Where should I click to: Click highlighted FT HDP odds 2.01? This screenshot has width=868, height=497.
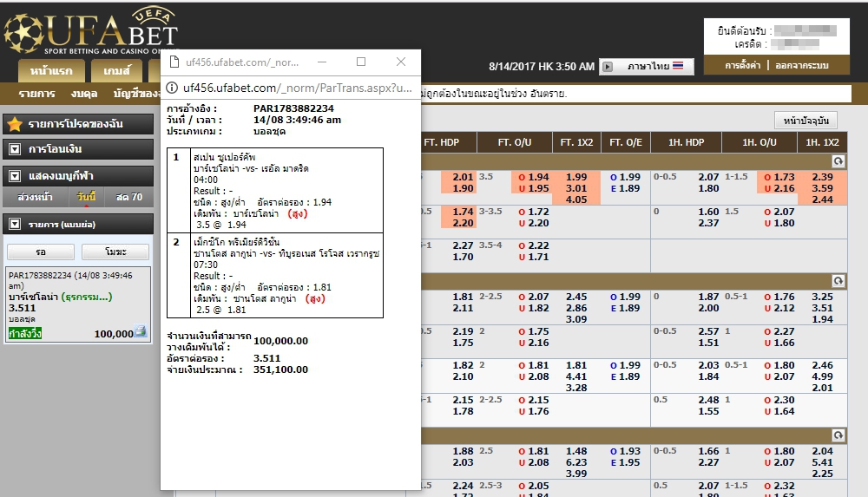tap(463, 177)
